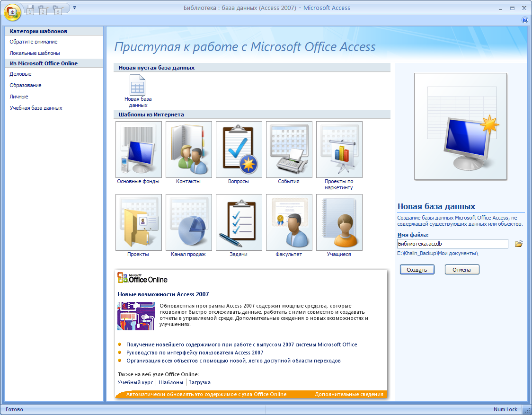
Task: Click the window resize grip in status bar
Action: [527, 410]
